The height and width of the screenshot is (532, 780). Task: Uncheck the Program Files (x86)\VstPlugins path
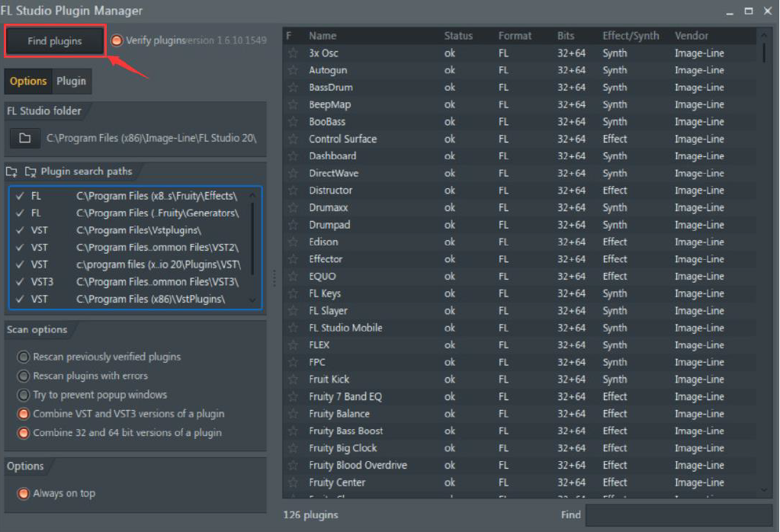[21, 299]
